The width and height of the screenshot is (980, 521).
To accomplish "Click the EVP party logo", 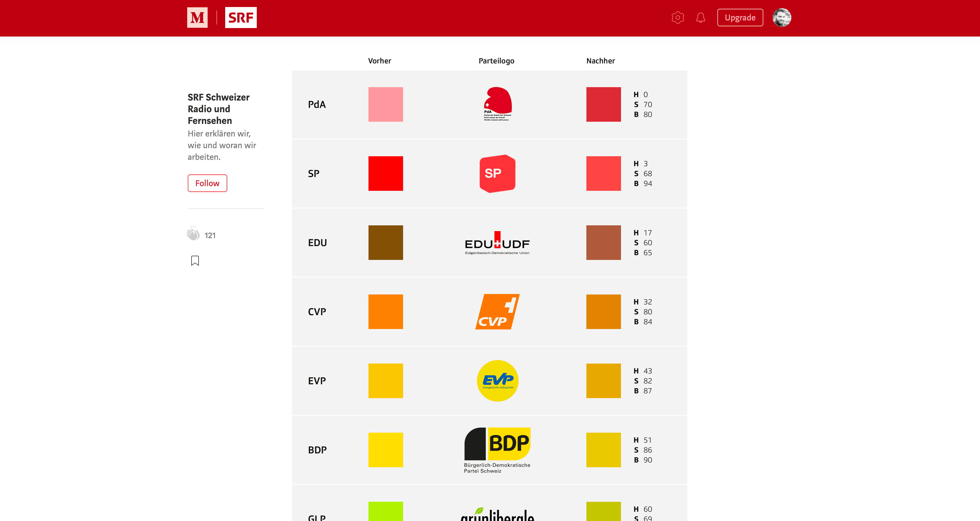I will (x=497, y=380).
